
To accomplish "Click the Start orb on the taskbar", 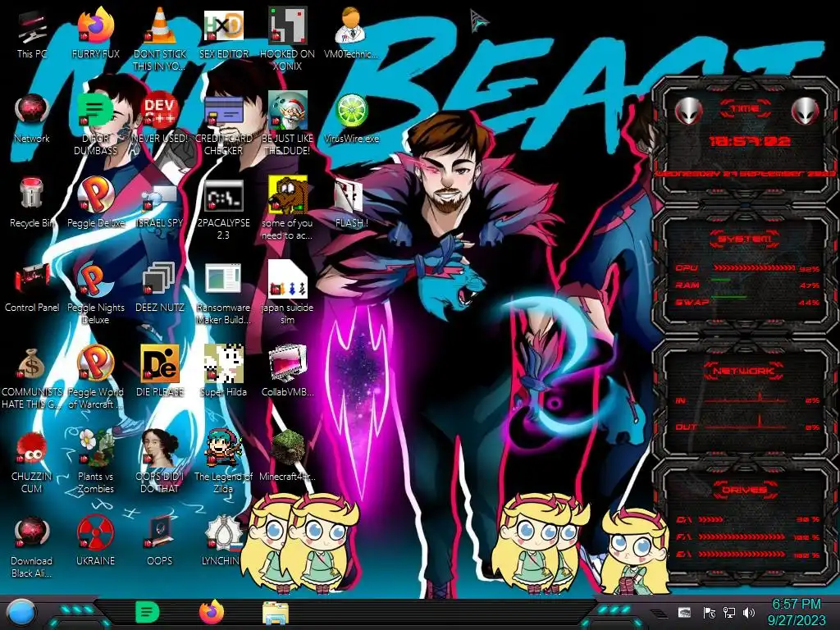I will pyautogui.click(x=21, y=613).
